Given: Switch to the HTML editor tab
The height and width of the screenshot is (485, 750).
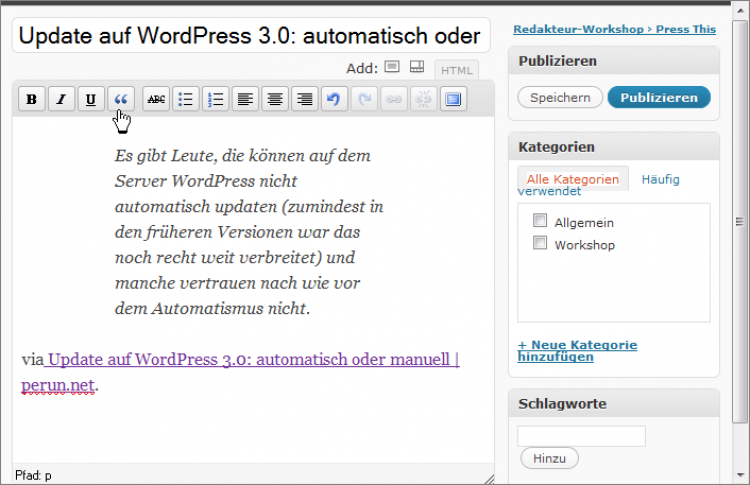Looking at the screenshot, I should [x=457, y=70].
